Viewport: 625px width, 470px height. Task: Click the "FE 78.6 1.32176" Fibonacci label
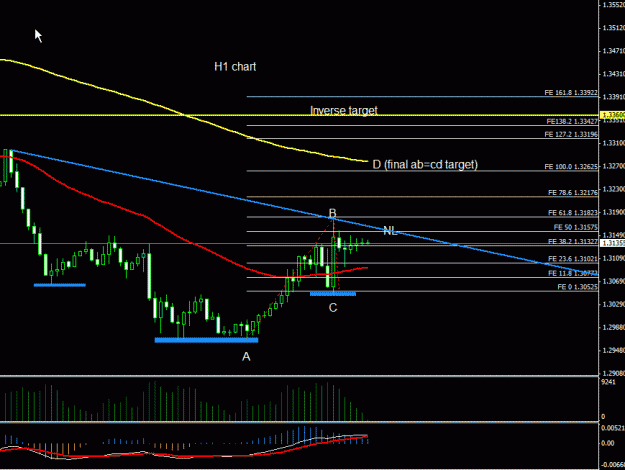[573, 193]
